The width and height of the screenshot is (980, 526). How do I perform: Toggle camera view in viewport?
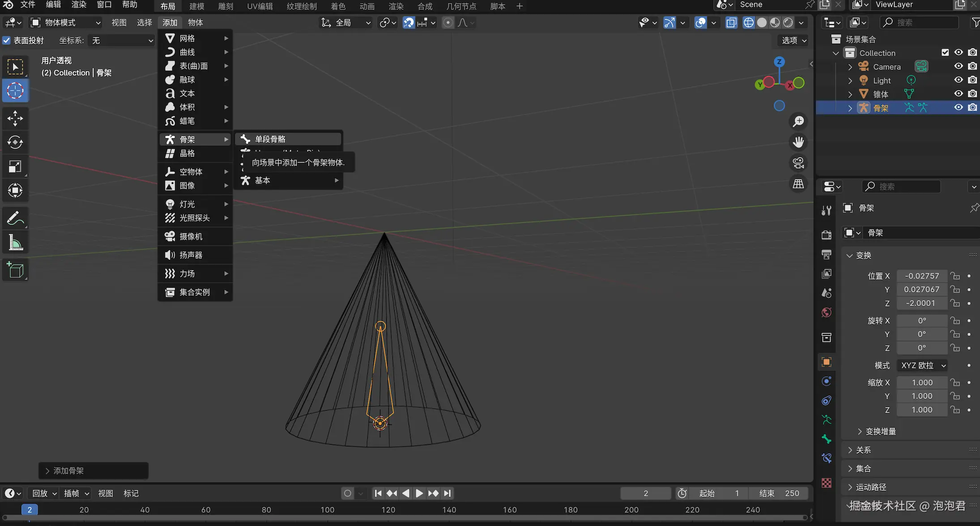click(x=798, y=163)
